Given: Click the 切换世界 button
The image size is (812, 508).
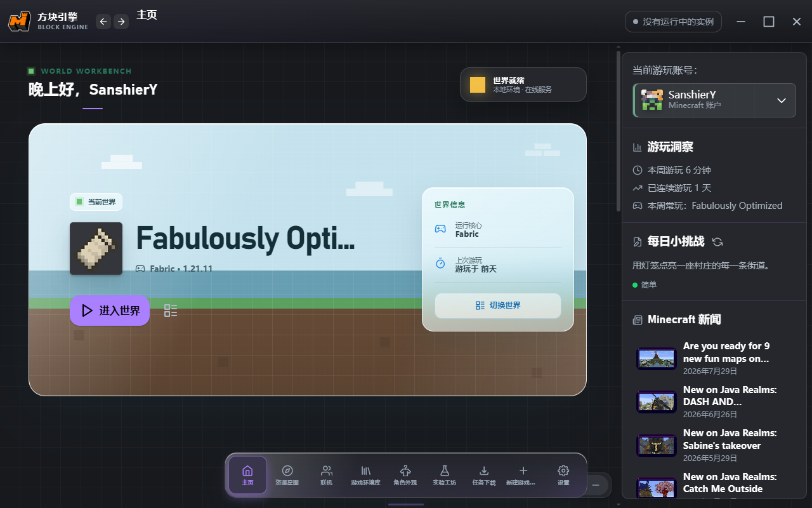Looking at the screenshot, I should tap(498, 305).
